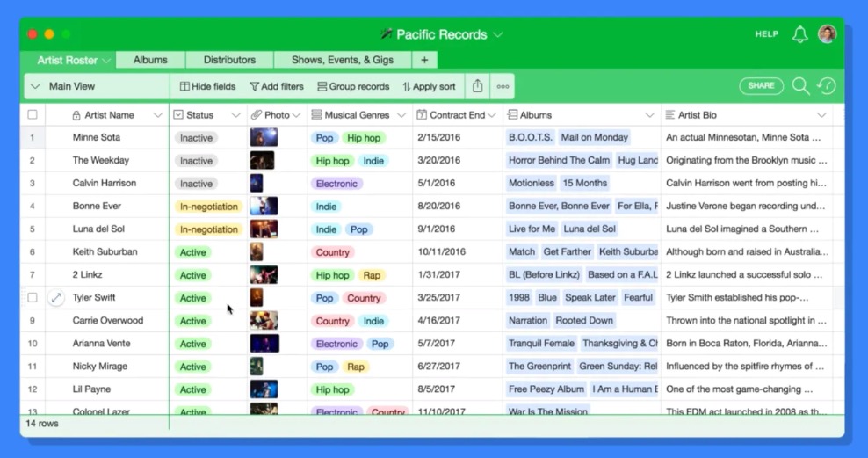Open the Pacific Records base title dropdown
Screen dimensions: 868x458
498,35
